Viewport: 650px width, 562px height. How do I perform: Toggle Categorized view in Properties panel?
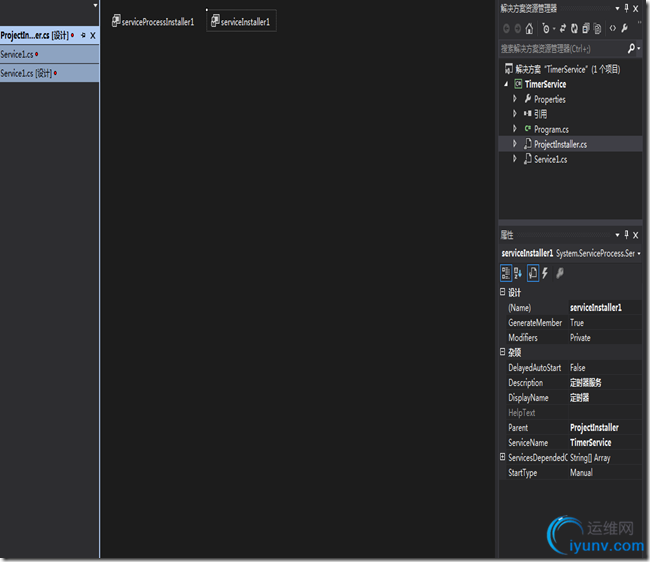click(506, 273)
